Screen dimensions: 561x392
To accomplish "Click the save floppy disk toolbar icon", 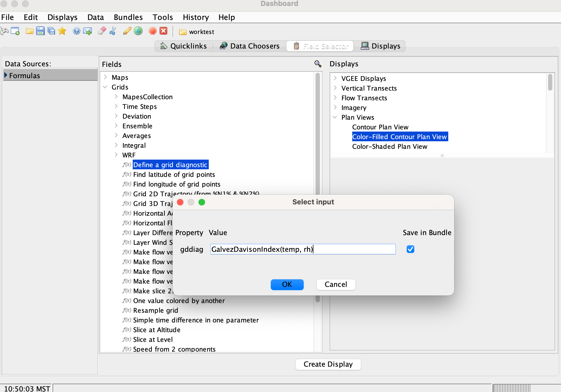I will pyautogui.click(x=40, y=31).
